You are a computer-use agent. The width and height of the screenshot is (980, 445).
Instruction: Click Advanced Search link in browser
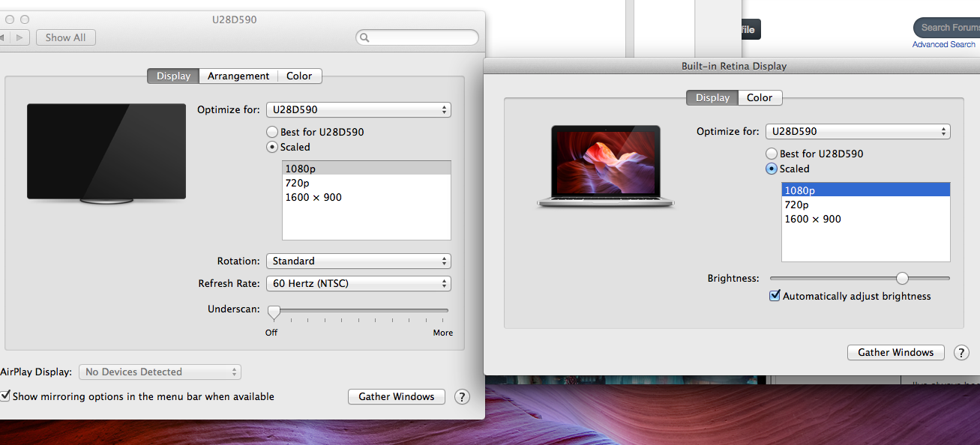coord(944,44)
